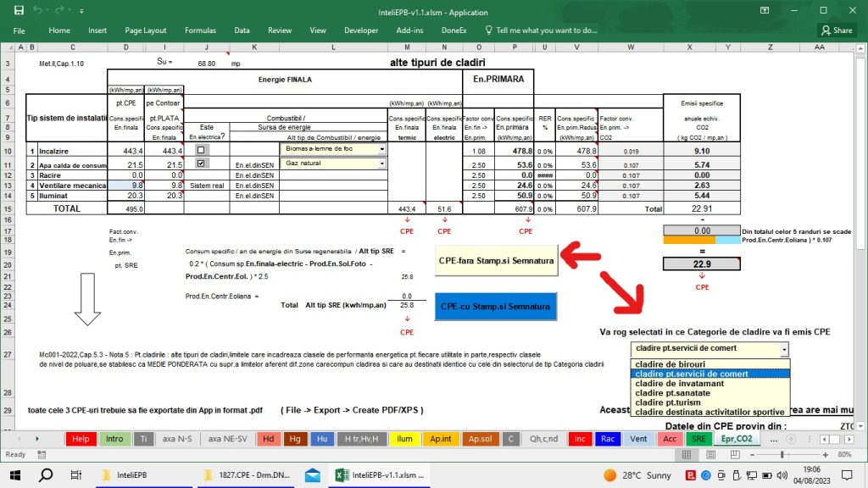Select Normal view icon in status bar

click(x=687, y=455)
